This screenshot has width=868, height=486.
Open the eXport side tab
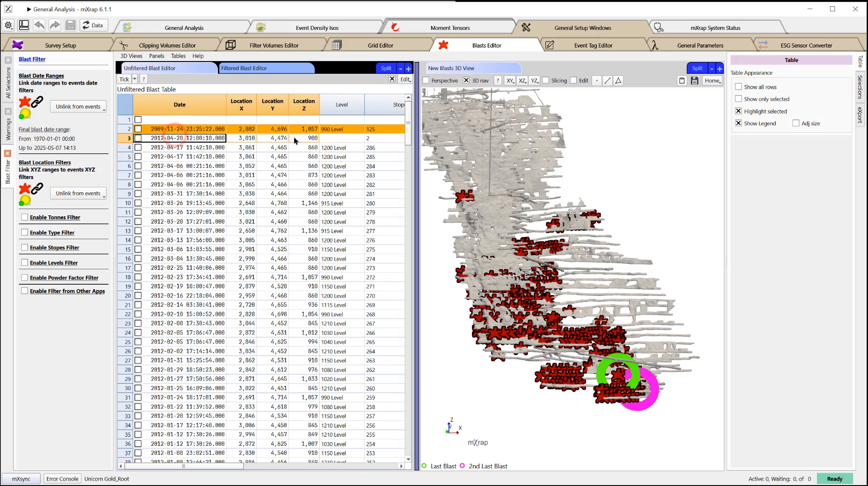pos(860,115)
